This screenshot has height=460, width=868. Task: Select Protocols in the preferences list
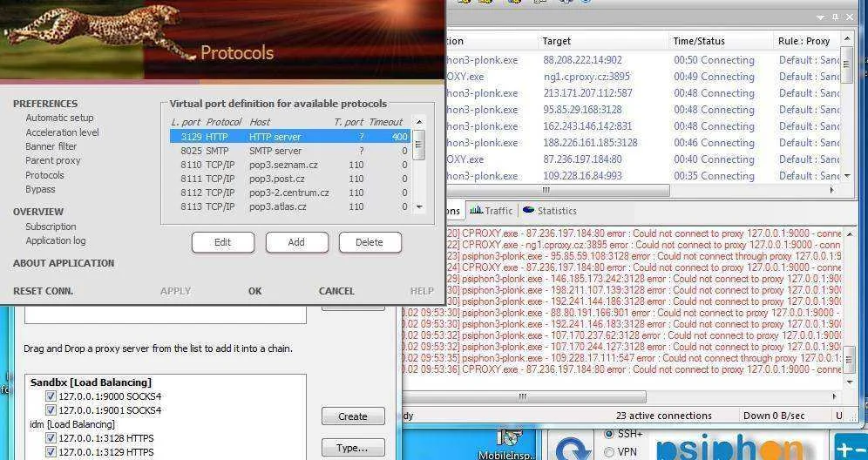[44, 175]
